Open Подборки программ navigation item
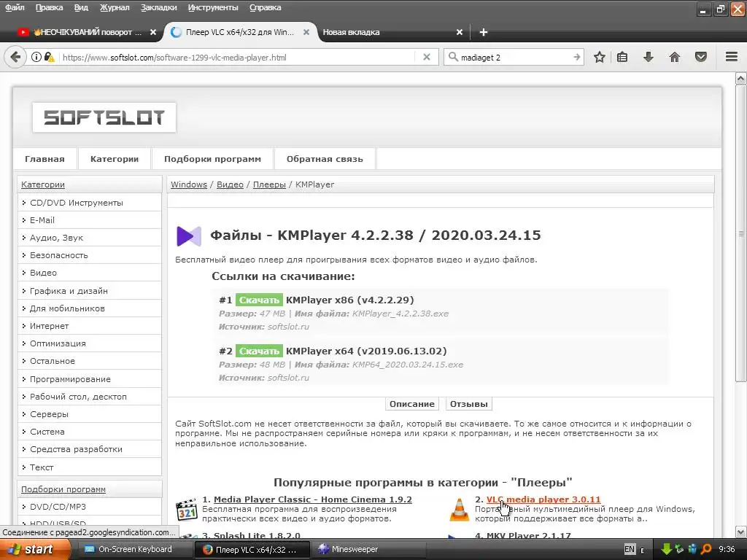 click(x=212, y=159)
